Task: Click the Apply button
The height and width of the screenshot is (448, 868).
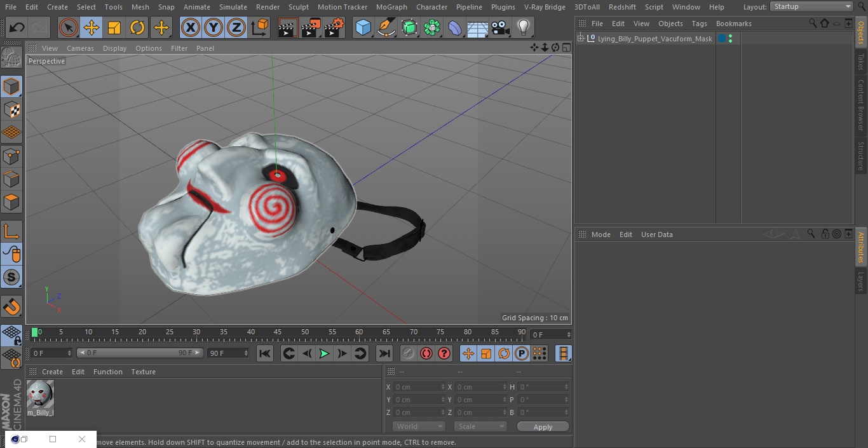Action: click(543, 427)
